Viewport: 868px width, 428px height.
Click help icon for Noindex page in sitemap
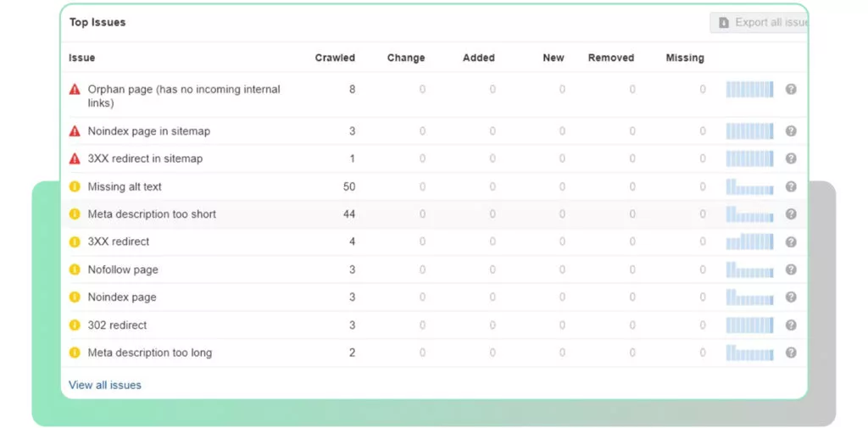tap(791, 131)
